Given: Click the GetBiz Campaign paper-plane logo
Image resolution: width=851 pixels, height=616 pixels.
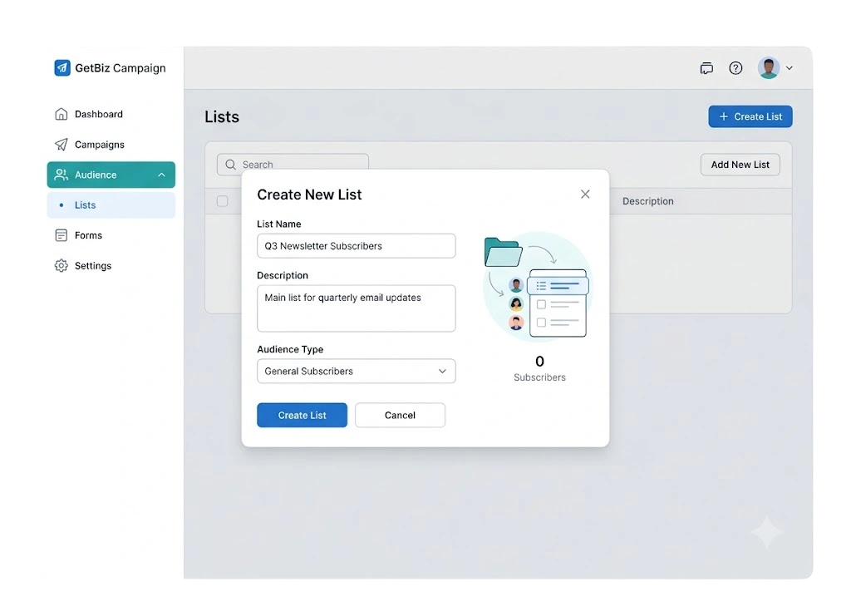Looking at the screenshot, I should [x=61, y=68].
